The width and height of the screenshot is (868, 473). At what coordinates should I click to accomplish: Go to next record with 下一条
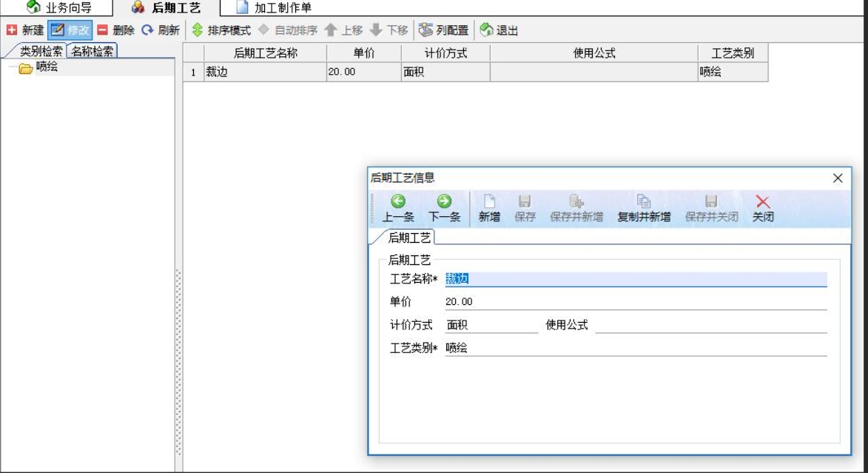pyautogui.click(x=444, y=209)
